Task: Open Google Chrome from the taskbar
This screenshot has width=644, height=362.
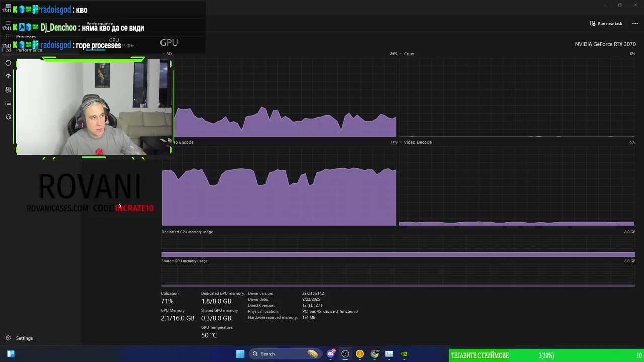Action: click(374, 354)
